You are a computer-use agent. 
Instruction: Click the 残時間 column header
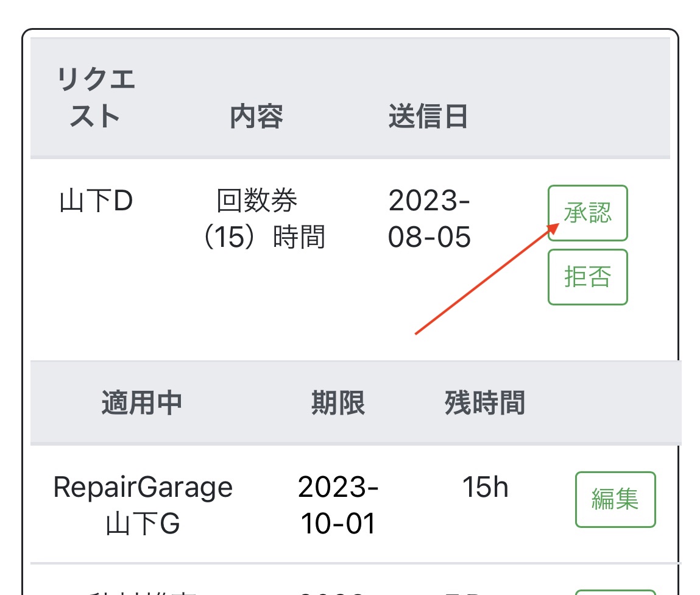tap(484, 402)
